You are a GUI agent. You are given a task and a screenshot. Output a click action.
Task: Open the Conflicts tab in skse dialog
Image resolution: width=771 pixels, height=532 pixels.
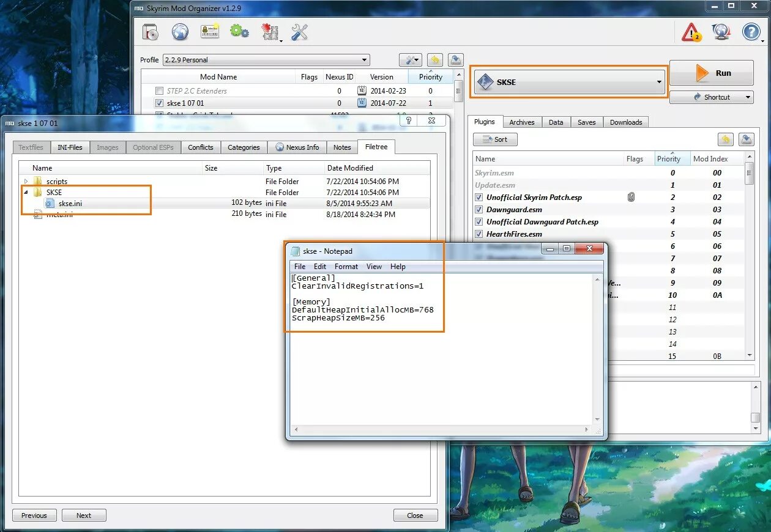point(201,147)
